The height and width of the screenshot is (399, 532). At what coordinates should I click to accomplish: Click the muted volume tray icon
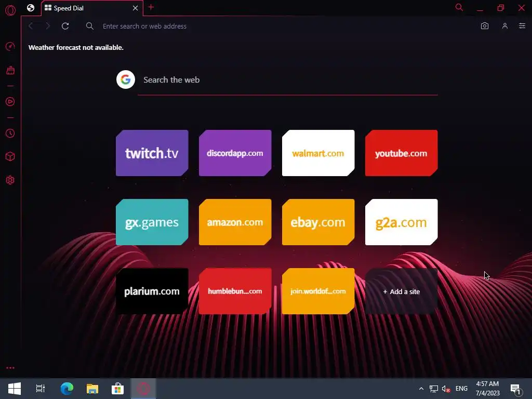pyautogui.click(x=446, y=389)
